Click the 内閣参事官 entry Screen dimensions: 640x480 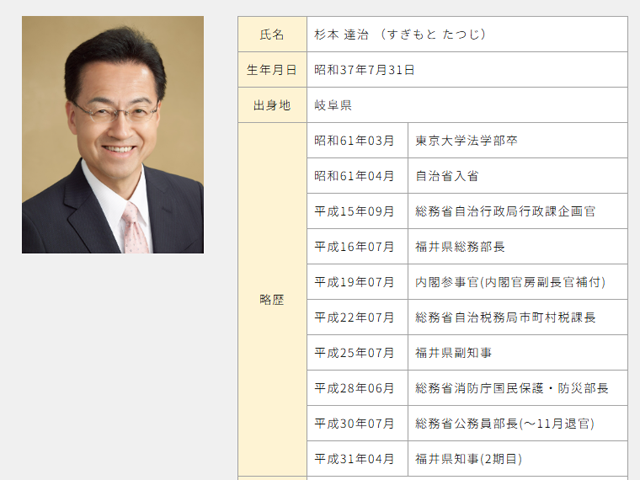510,282
